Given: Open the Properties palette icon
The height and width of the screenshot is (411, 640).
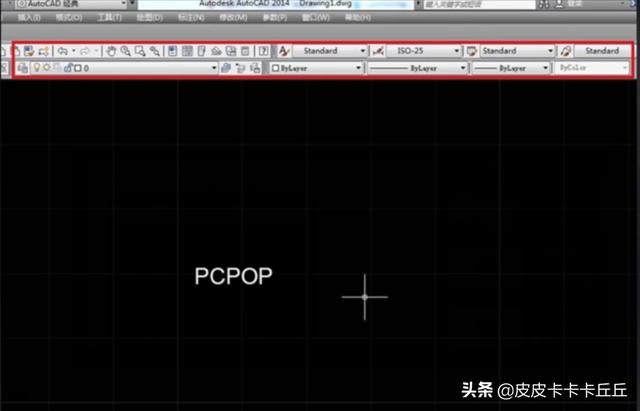Looking at the screenshot, I should point(172,51).
